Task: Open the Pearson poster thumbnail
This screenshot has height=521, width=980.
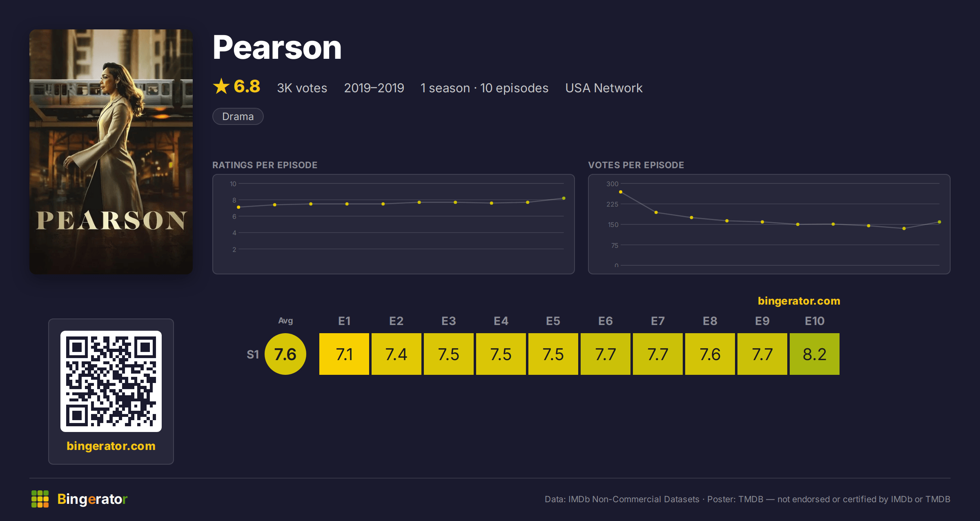Action: pyautogui.click(x=111, y=151)
